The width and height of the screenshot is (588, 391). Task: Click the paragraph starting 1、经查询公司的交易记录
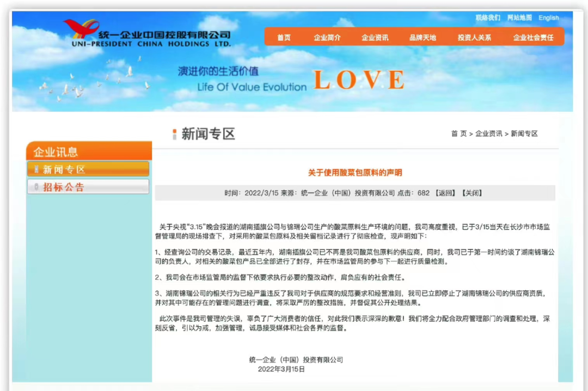tap(355, 256)
